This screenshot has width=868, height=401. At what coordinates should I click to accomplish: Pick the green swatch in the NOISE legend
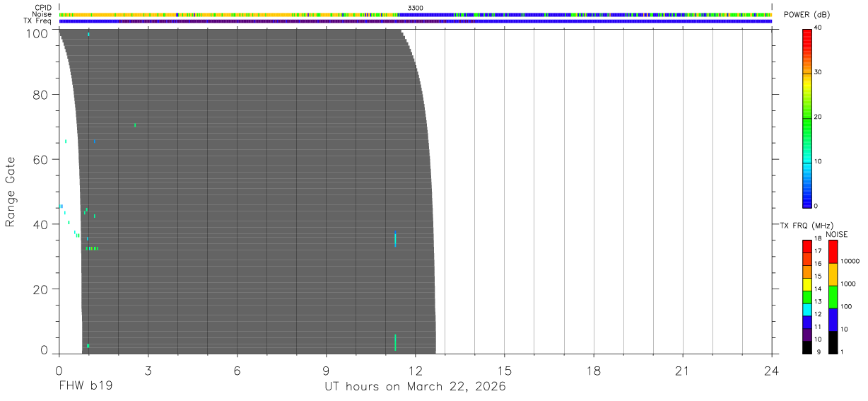(x=833, y=297)
